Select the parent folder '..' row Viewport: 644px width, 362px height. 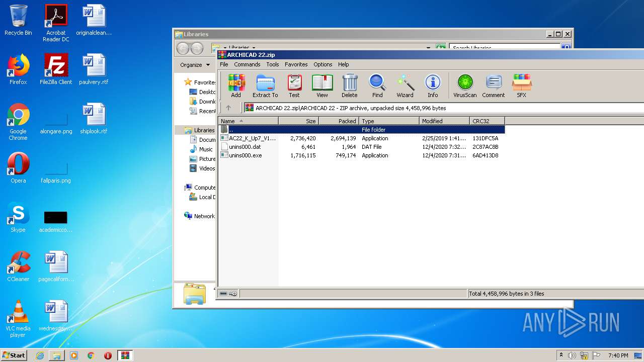[362, 130]
